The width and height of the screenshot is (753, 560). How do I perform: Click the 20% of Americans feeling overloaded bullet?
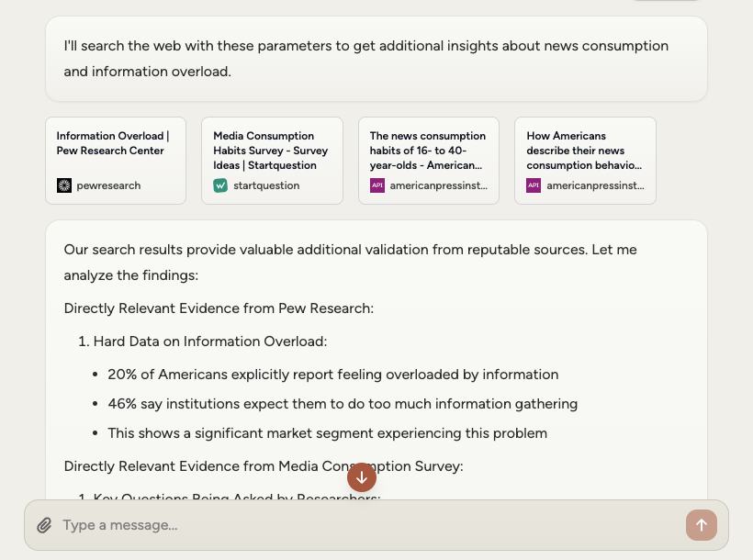click(x=332, y=375)
